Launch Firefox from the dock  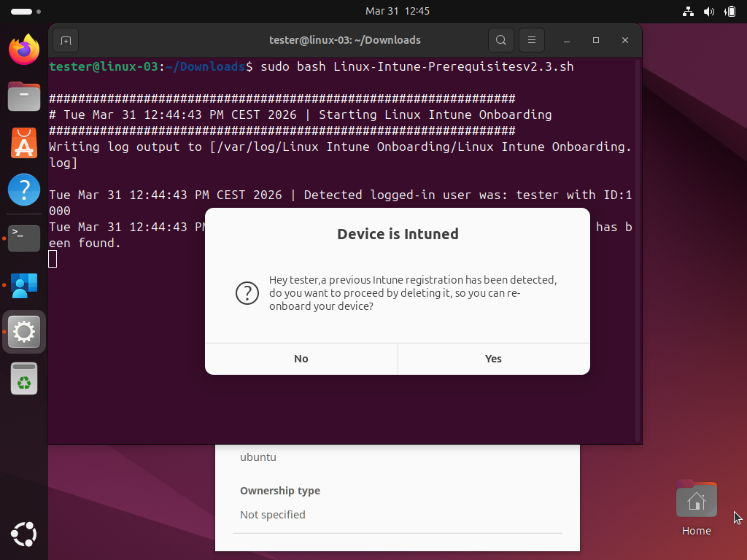pos(23,50)
